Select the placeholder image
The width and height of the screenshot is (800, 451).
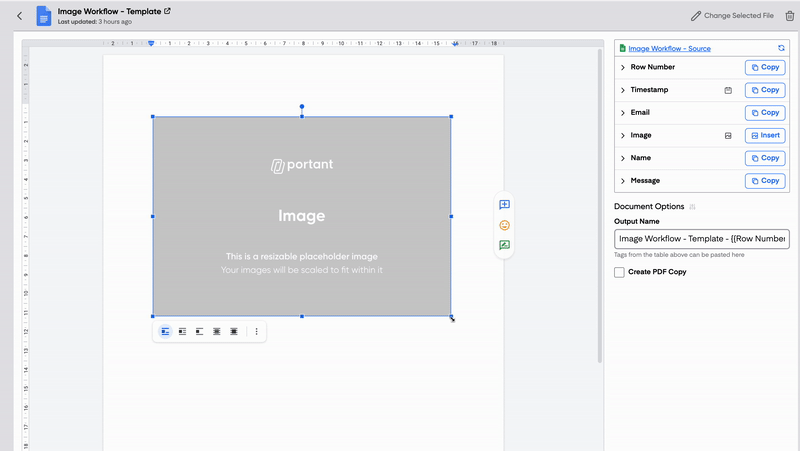pos(302,216)
